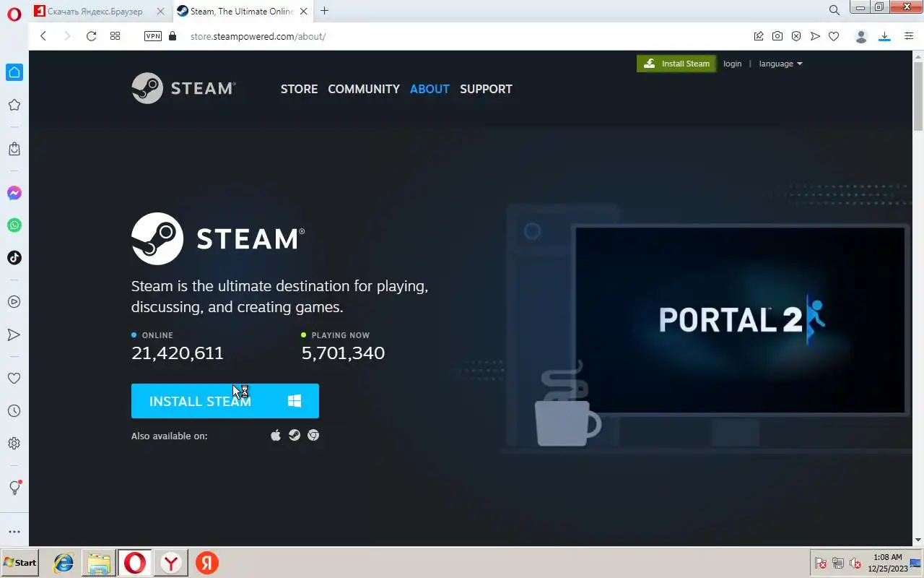Open a new tab with the plus button
This screenshot has width=924, height=578.
[x=325, y=11]
